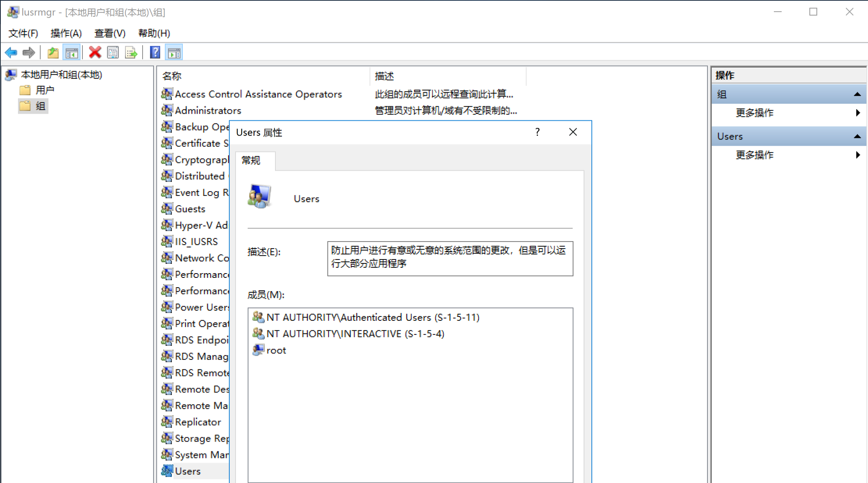Screen dimensions: 868x483
Task: Select the 常规 tab in Users dialog
Action: coord(251,161)
